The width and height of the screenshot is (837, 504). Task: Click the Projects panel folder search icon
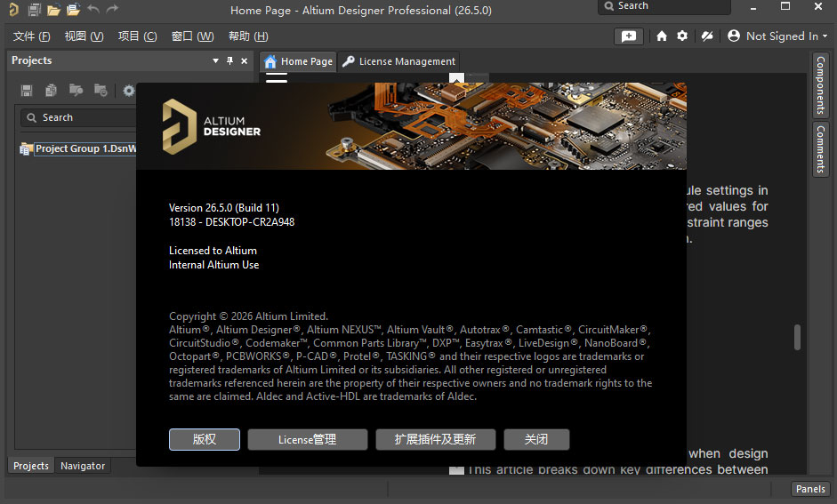pos(76,90)
